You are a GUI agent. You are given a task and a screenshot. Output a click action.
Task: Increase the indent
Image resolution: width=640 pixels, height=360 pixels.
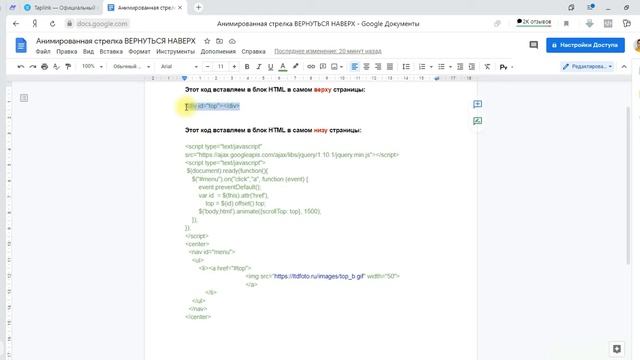[x=472, y=67]
